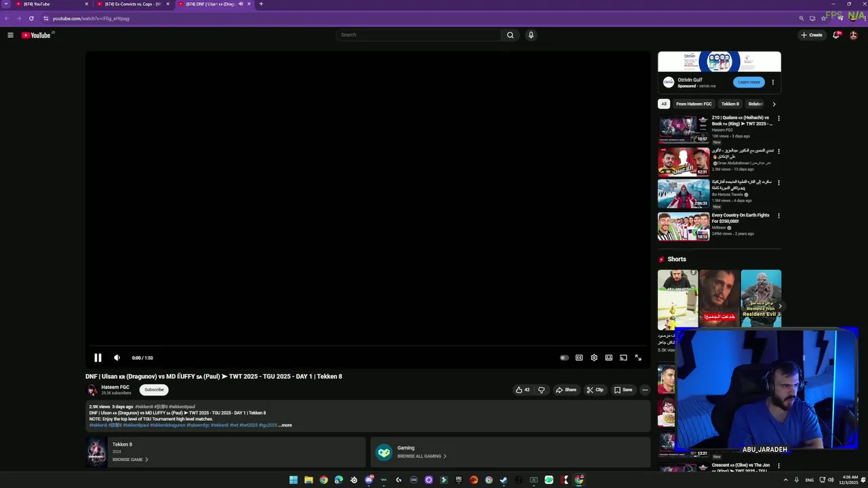Reload the page
This screenshot has height=488, width=868.
(x=31, y=18)
